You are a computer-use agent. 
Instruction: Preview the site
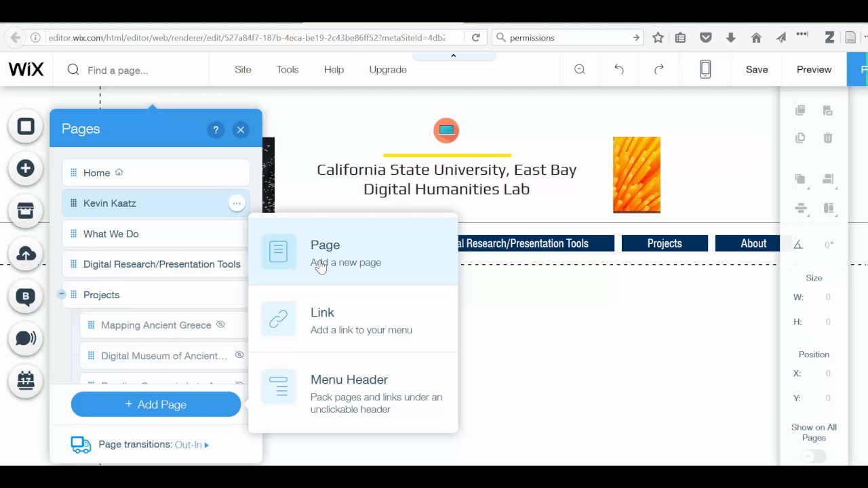pyautogui.click(x=814, y=69)
